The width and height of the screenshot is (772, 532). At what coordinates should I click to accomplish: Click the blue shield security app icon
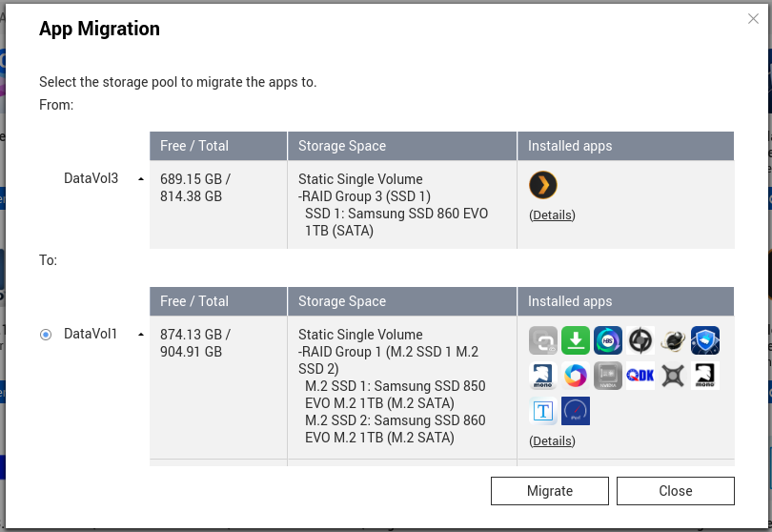point(705,340)
